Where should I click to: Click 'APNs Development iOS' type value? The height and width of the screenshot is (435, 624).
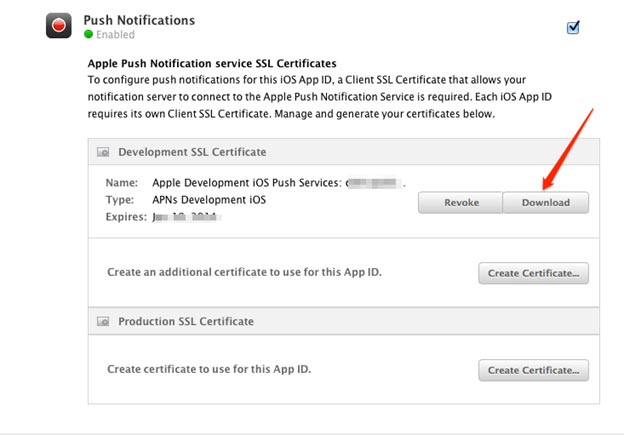click(209, 200)
